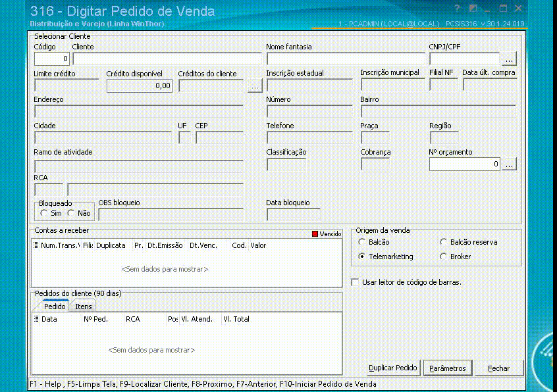The width and height of the screenshot is (557, 392).
Task: Click the red Vencido legend square
Action: (x=315, y=233)
